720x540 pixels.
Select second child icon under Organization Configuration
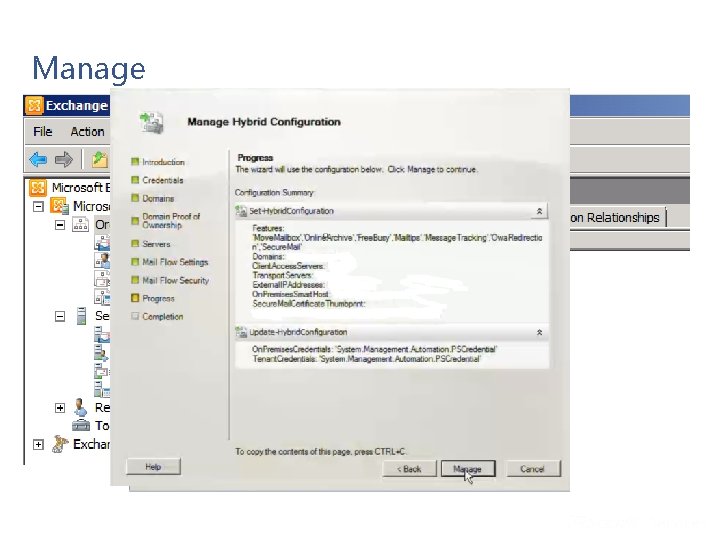point(102,260)
